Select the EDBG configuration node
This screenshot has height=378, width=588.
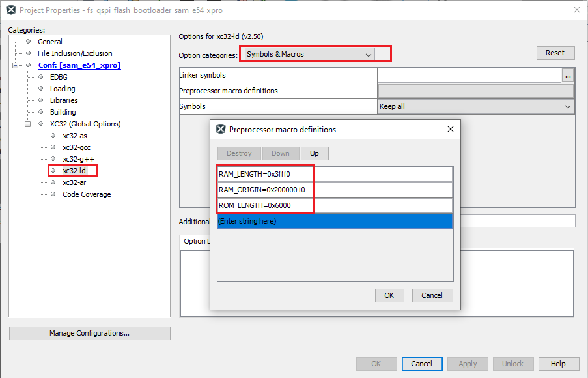[57, 76]
